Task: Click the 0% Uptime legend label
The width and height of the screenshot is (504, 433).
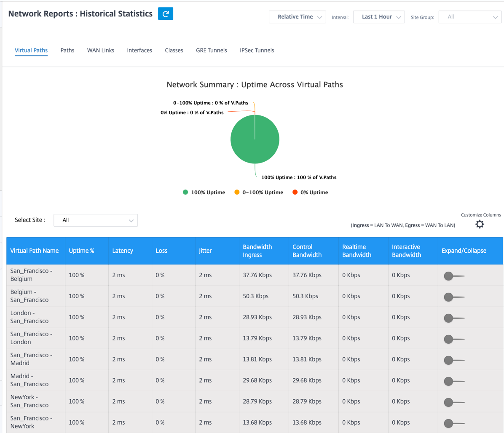Action: (314, 192)
